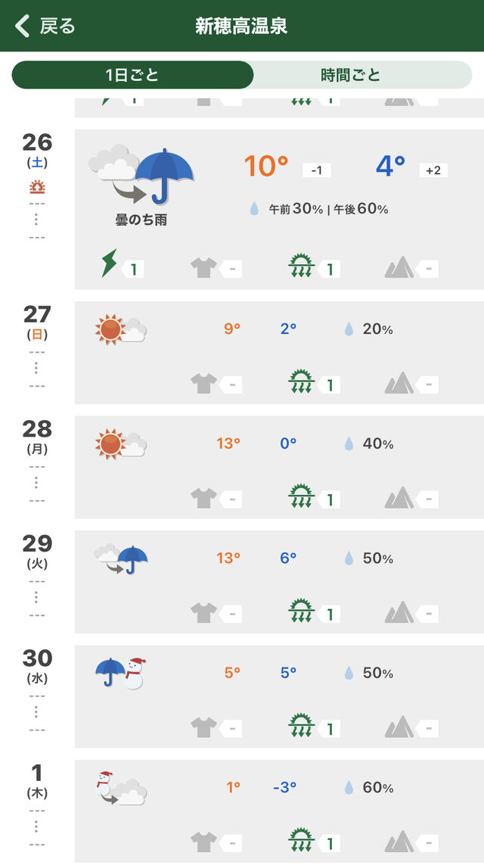Tap the high temperature 10° on day 26
Screen dimensions: 484x868
tap(266, 166)
